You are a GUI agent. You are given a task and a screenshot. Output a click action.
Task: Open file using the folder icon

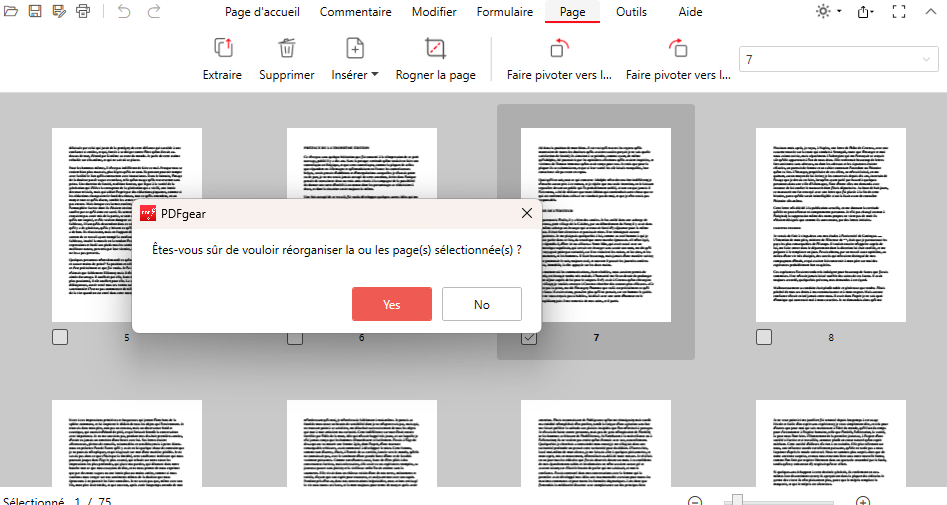click(x=11, y=11)
